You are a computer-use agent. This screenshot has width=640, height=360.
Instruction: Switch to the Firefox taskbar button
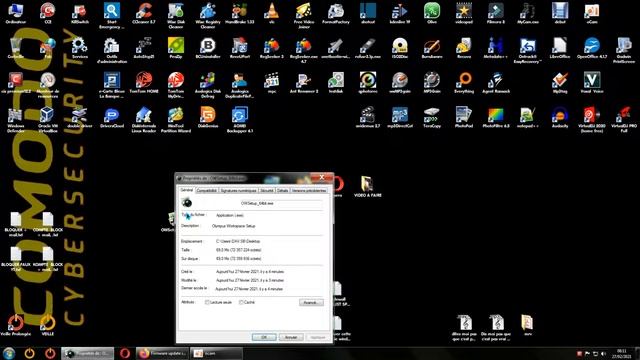click(162, 353)
